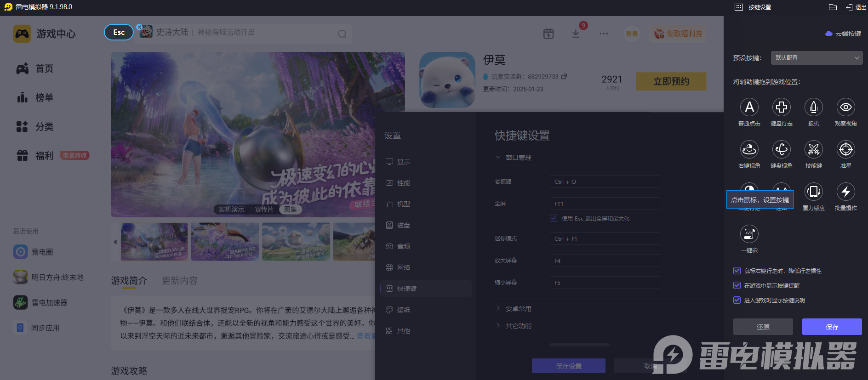Toggle 进入游戏时显示按键说明 checkbox
Image resolution: width=868 pixels, height=380 pixels.
(x=737, y=301)
